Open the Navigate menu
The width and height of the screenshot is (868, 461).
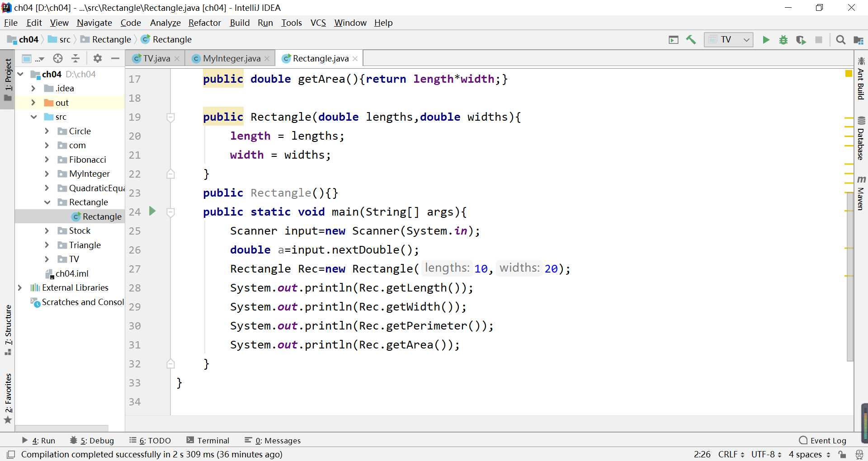94,23
